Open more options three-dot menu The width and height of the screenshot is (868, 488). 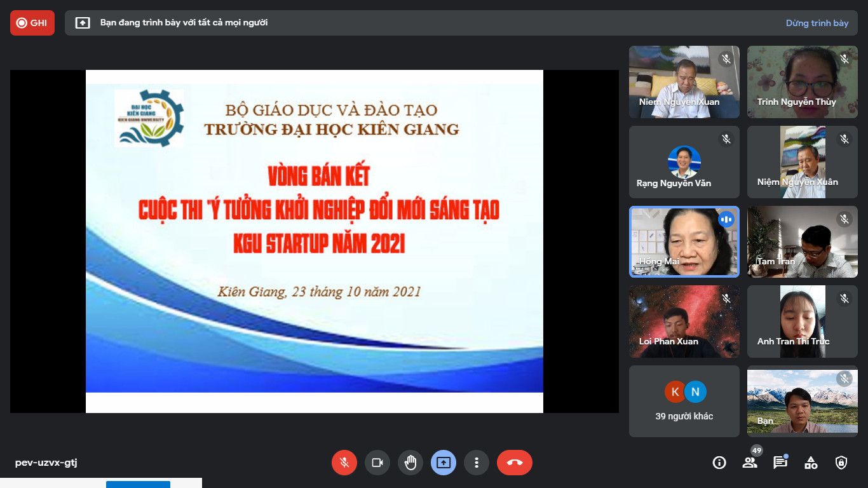pyautogui.click(x=477, y=463)
